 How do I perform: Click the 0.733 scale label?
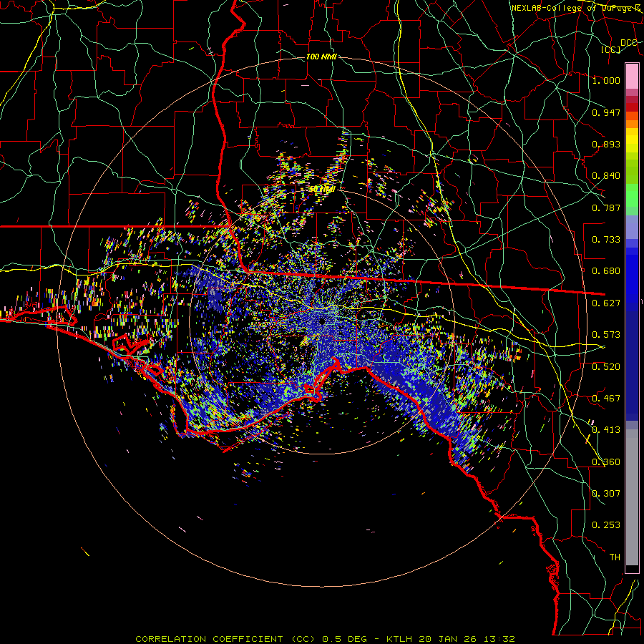click(606, 240)
